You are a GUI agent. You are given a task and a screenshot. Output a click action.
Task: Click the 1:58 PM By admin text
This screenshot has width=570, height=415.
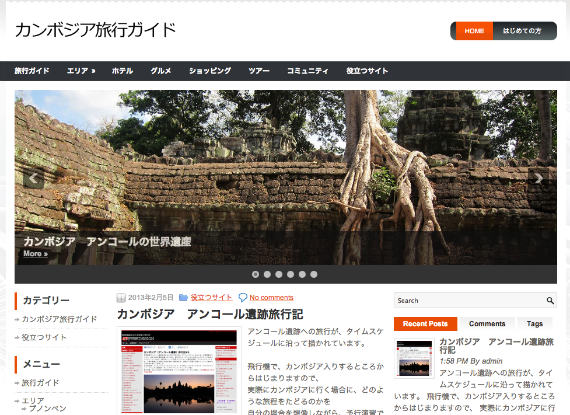click(471, 361)
